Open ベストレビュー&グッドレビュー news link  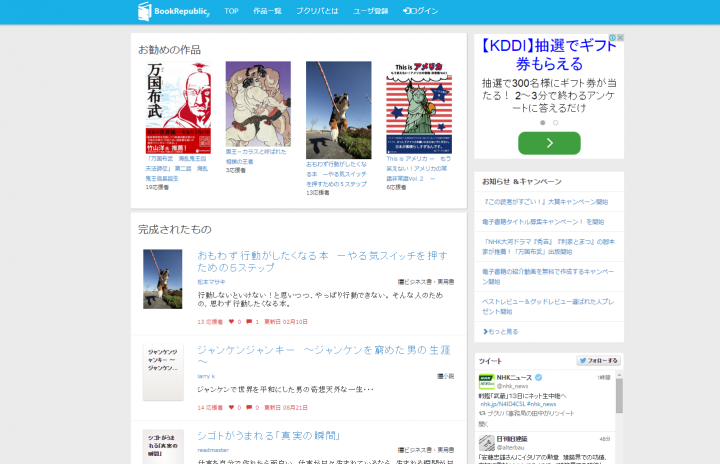[x=548, y=306]
